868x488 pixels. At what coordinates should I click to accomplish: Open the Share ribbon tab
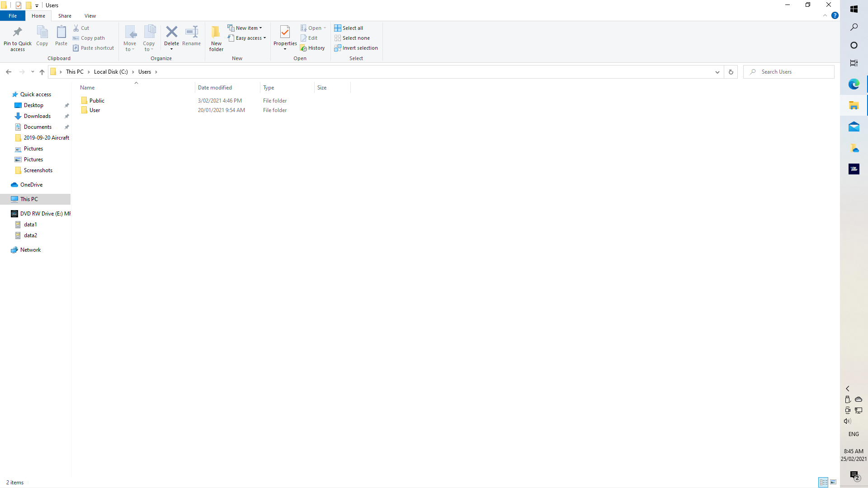(65, 16)
